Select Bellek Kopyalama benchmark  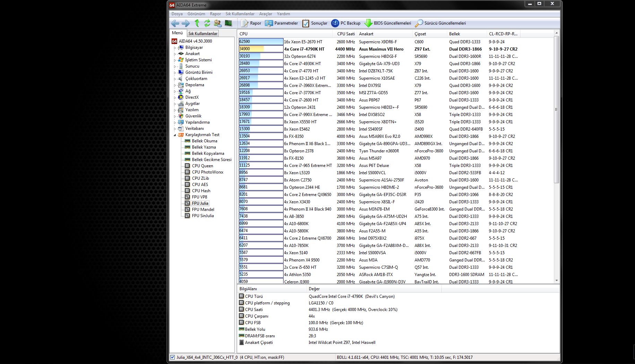pyautogui.click(x=208, y=153)
